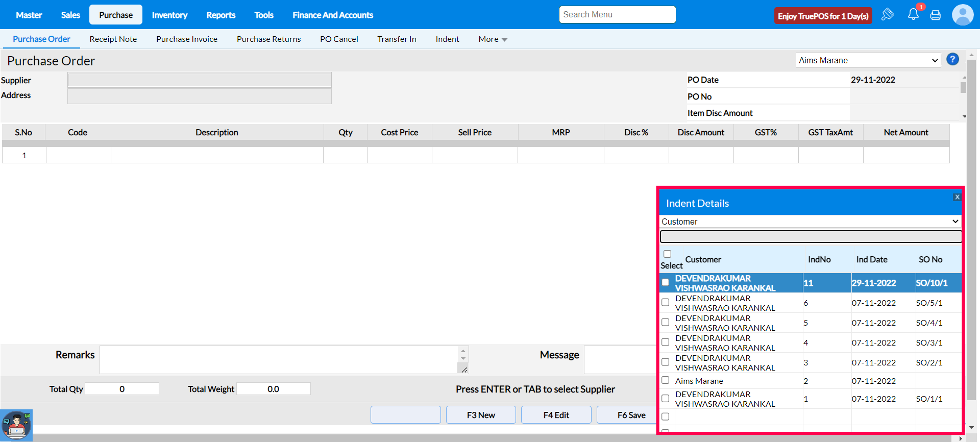Open the Master menu
This screenshot has width=980, height=442.
point(29,15)
